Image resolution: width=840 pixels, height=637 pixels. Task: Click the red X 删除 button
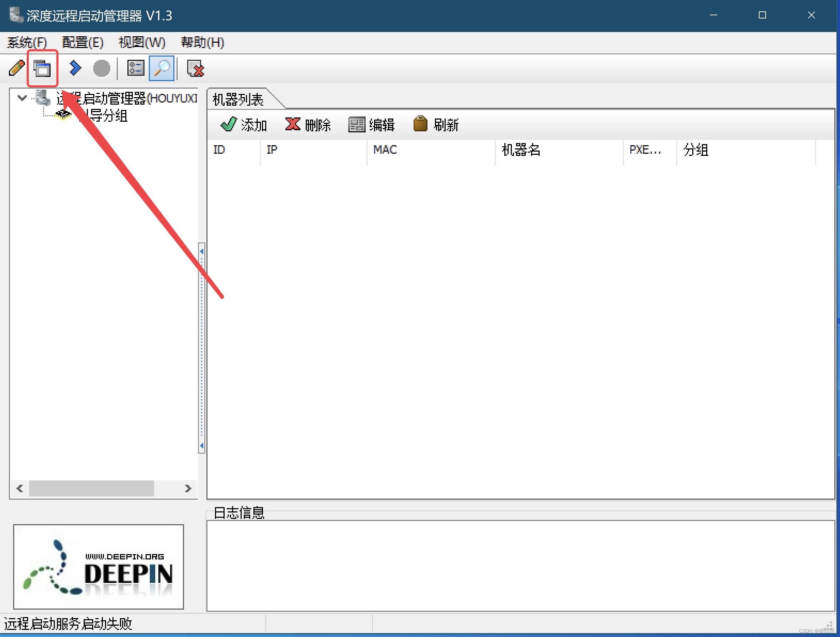[308, 125]
